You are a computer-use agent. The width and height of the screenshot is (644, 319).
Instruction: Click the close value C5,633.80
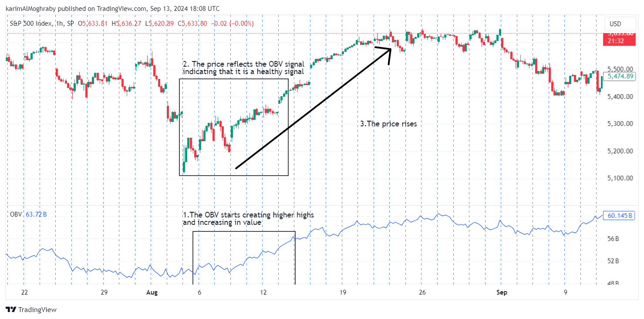pyautogui.click(x=192, y=24)
